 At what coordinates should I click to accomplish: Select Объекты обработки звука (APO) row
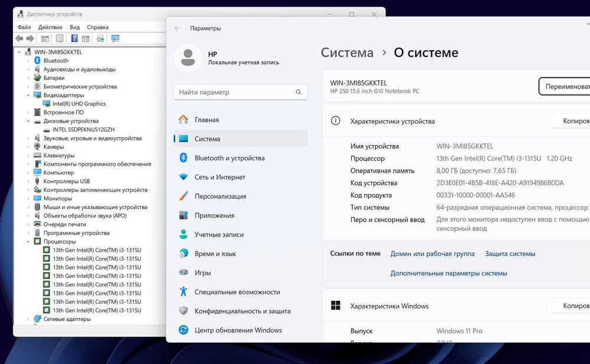85,216
